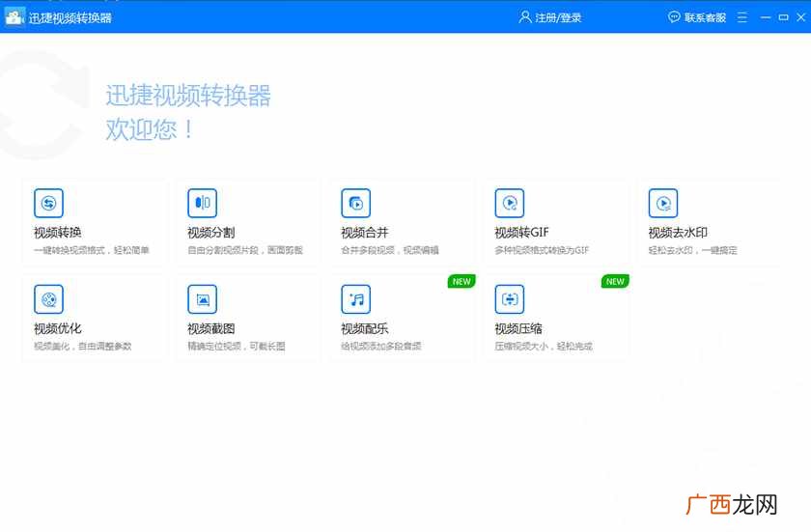This screenshot has width=811, height=532.
Task: Click the description '一键转换视频格式，轻松简单'
Action: pyautogui.click(x=92, y=250)
